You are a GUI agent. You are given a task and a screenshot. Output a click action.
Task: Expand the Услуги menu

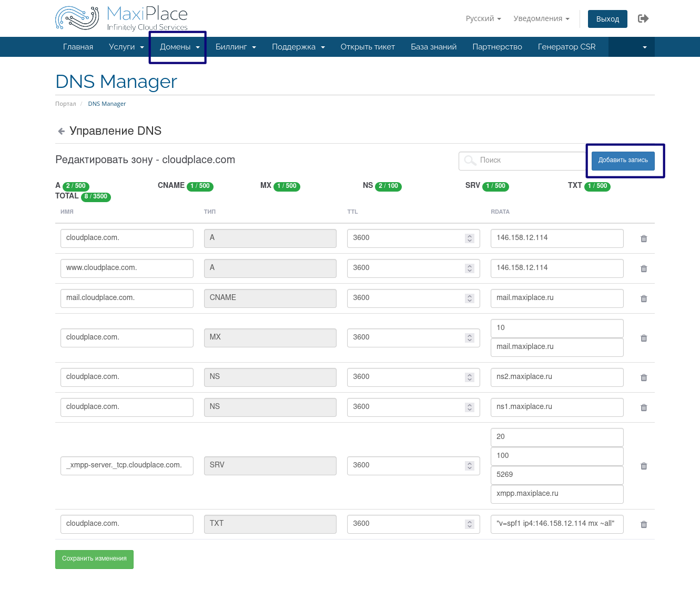pos(126,47)
